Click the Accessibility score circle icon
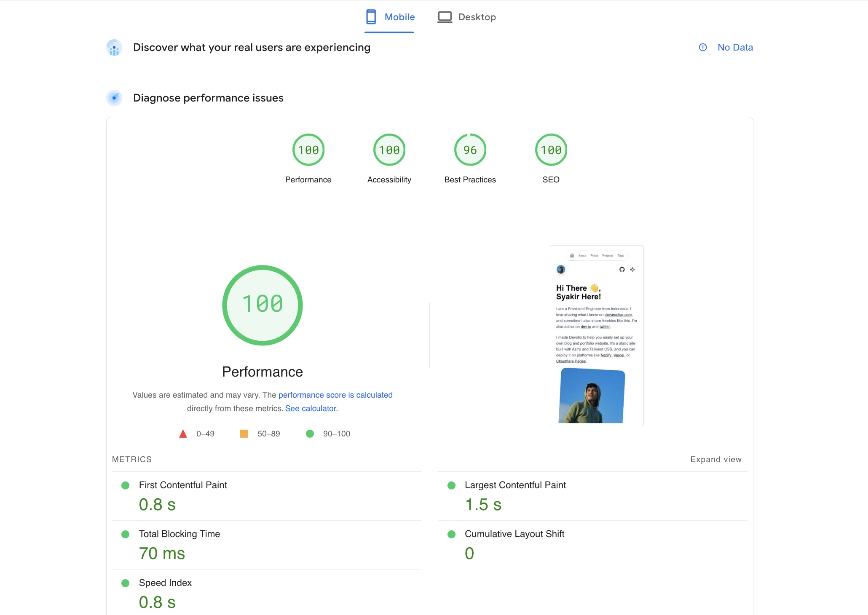This screenshot has height=615, width=868. pyautogui.click(x=389, y=150)
